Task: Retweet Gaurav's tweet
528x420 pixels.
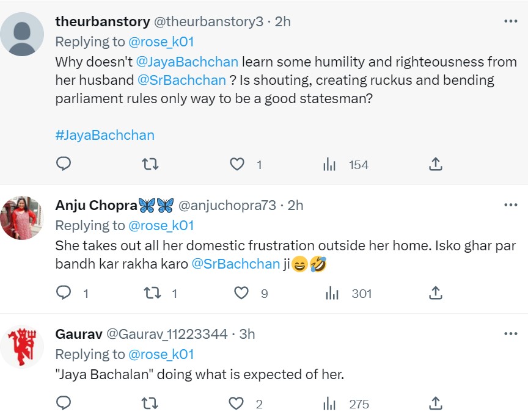Action: click(150, 404)
